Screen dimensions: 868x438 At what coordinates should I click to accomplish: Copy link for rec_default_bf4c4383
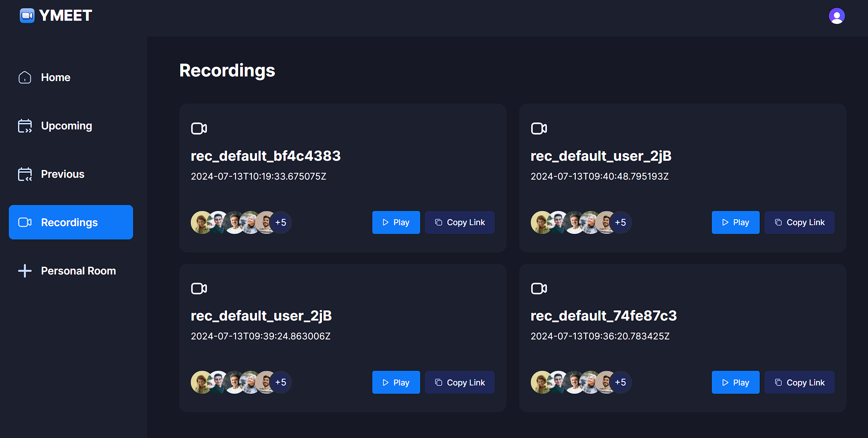click(460, 222)
